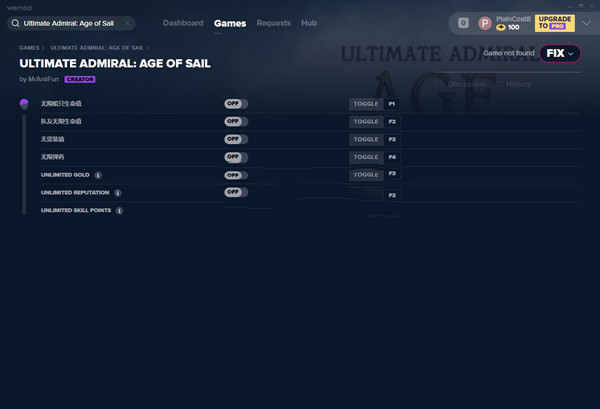Enable the Unlimited Gold toggle
600x409 pixels.
[236, 175]
